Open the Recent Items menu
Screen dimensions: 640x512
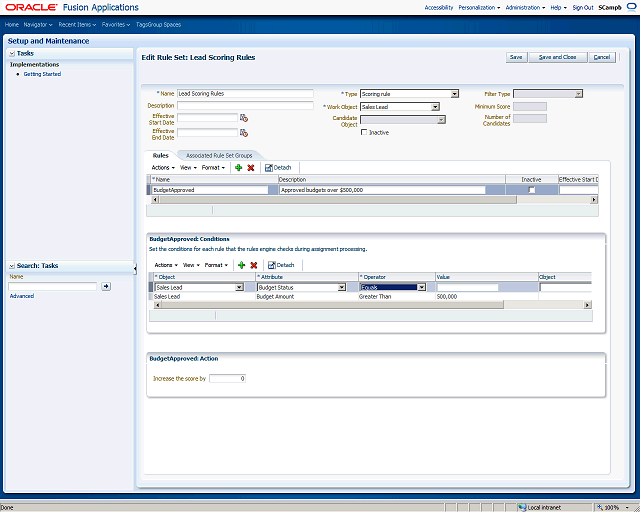pos(77,24)
